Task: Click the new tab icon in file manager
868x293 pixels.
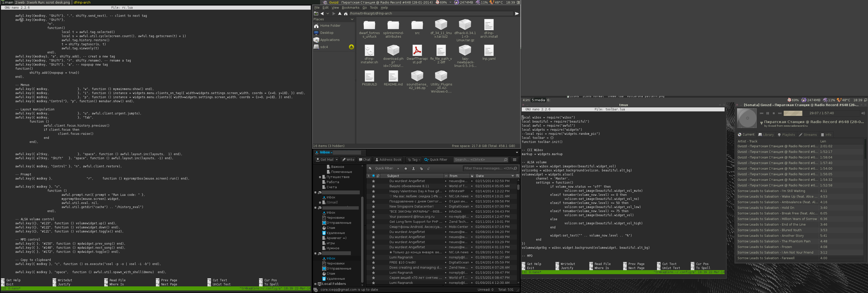Action: [316, 14]
